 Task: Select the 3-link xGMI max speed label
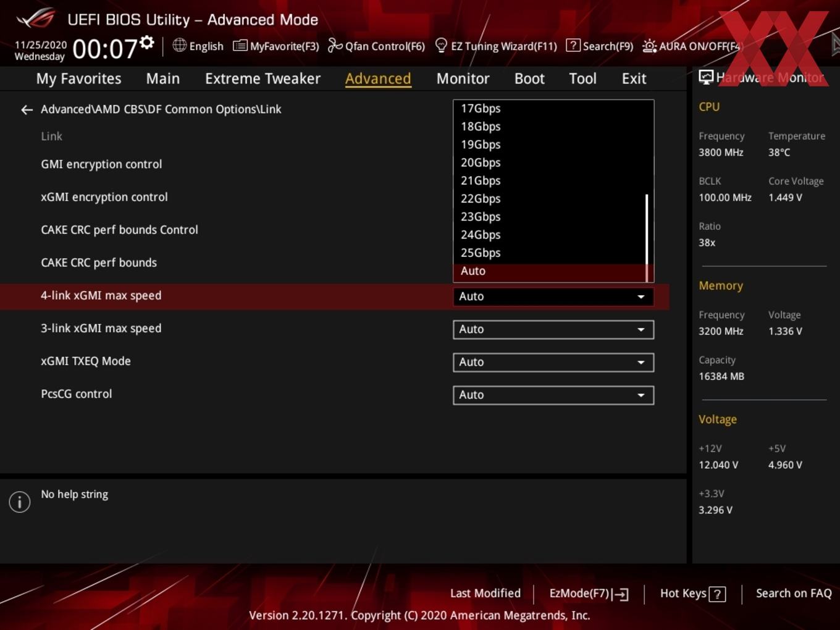point(101,329)
